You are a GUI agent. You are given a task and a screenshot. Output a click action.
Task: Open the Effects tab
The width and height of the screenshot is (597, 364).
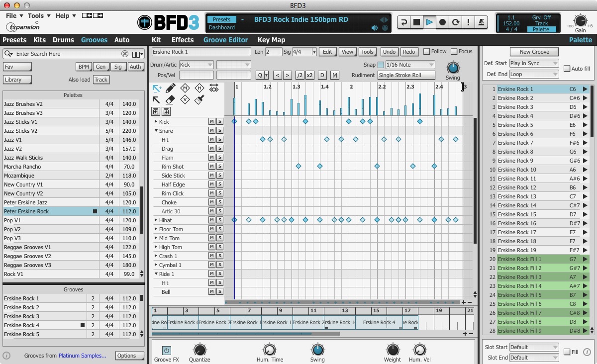[183, 40]
